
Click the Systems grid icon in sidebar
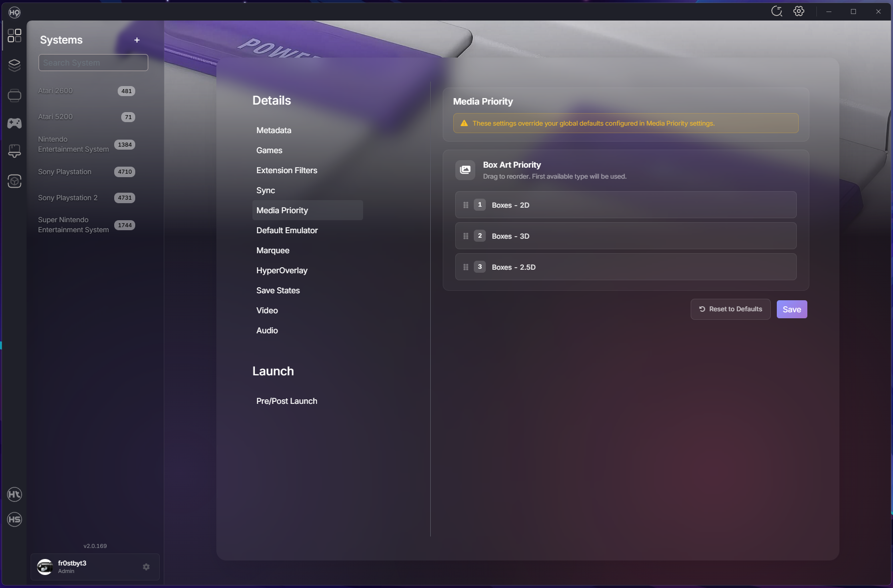(x=15, y=36)
